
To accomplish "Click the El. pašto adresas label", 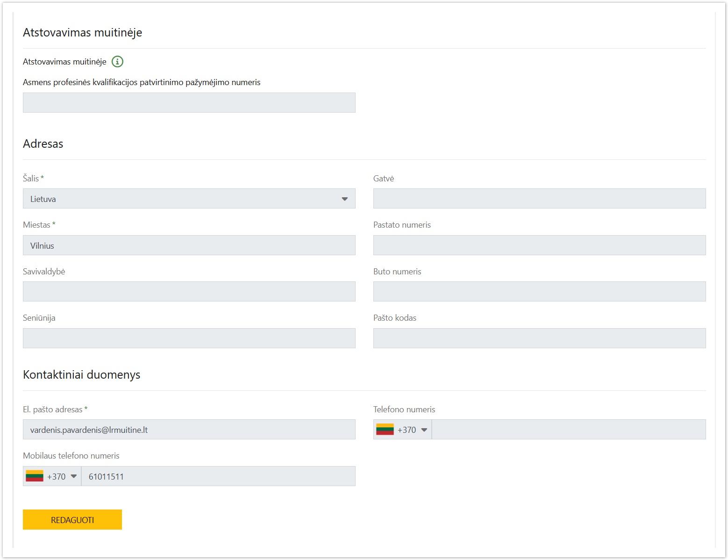I will click(x=55, y=409).
